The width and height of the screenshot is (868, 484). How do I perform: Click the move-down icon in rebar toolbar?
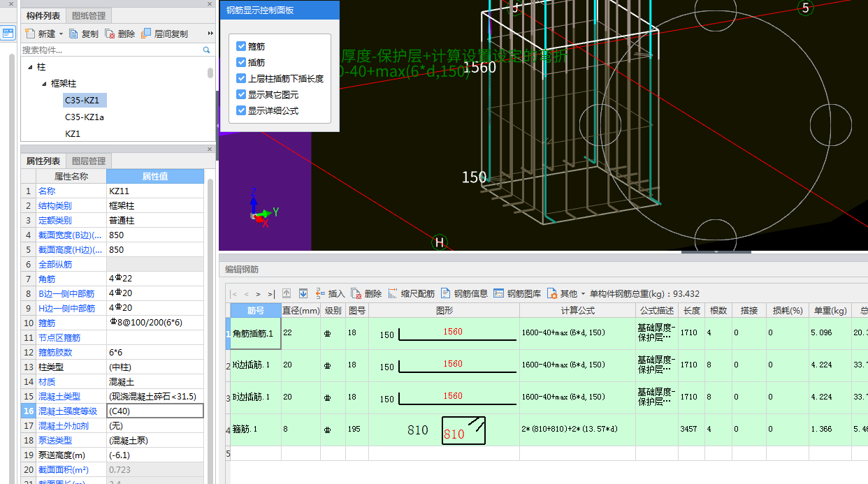303,293
